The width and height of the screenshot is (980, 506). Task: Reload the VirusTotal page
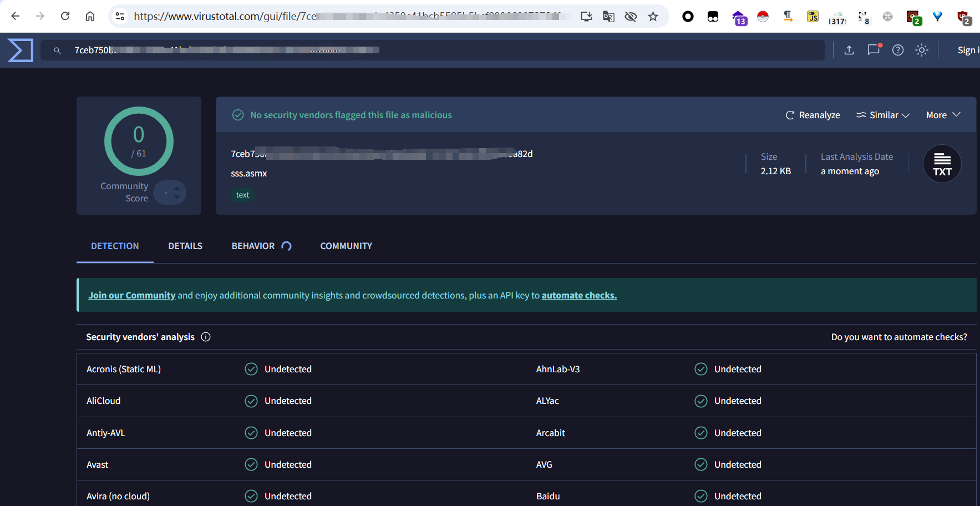[65, 16]
